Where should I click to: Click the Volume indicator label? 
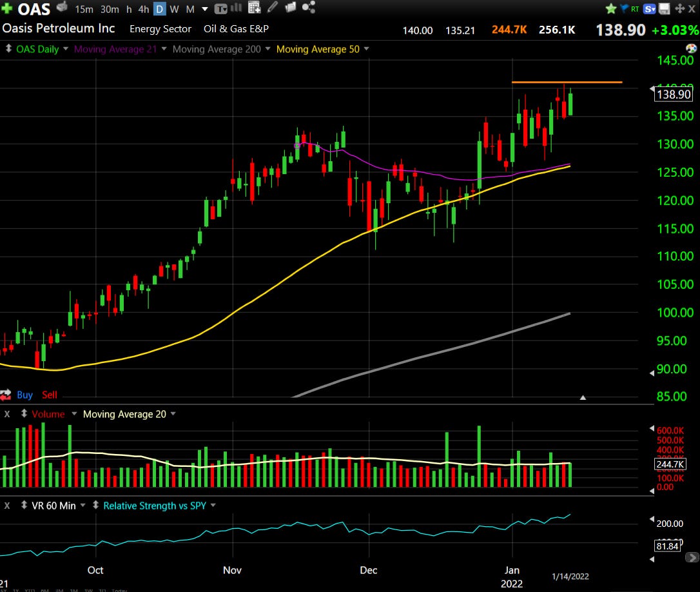click(x=48, y=414)
